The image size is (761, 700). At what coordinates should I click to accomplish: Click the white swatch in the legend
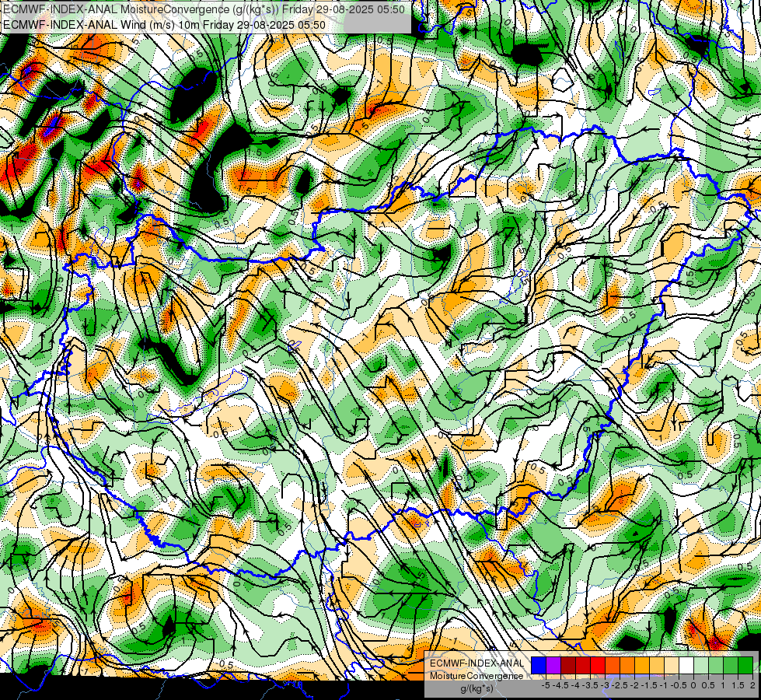[686, 666]
